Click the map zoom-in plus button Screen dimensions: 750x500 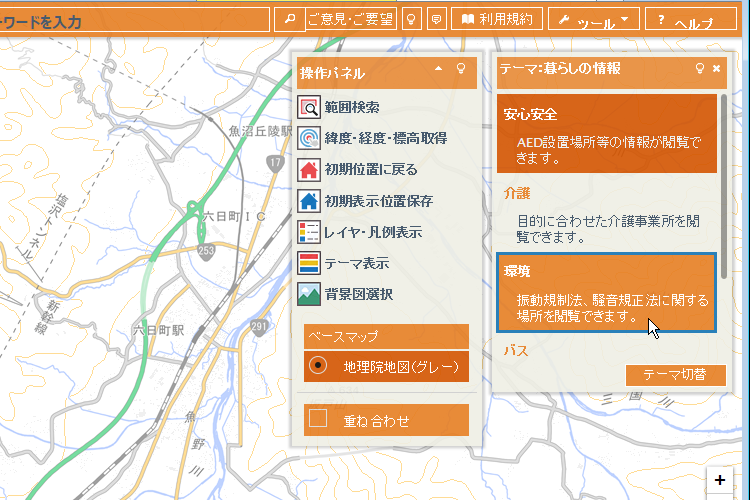pyautogui.click(x=720, y=480)
